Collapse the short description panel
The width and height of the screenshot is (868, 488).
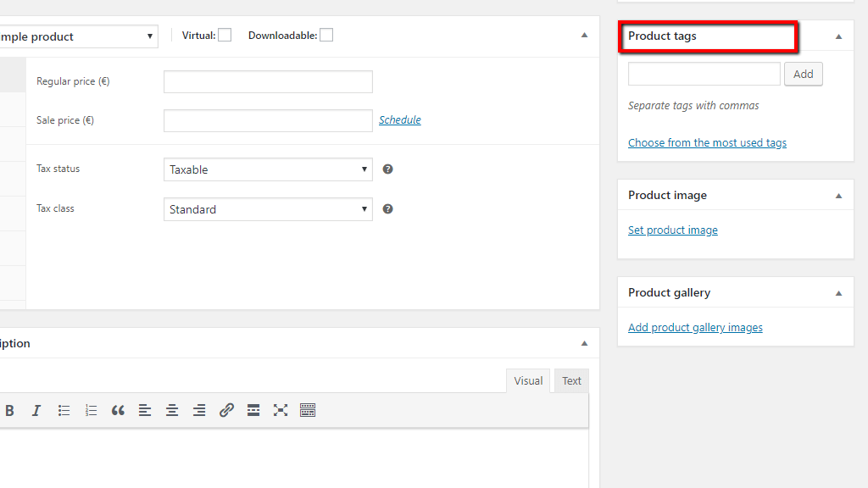tap(584, 344)
